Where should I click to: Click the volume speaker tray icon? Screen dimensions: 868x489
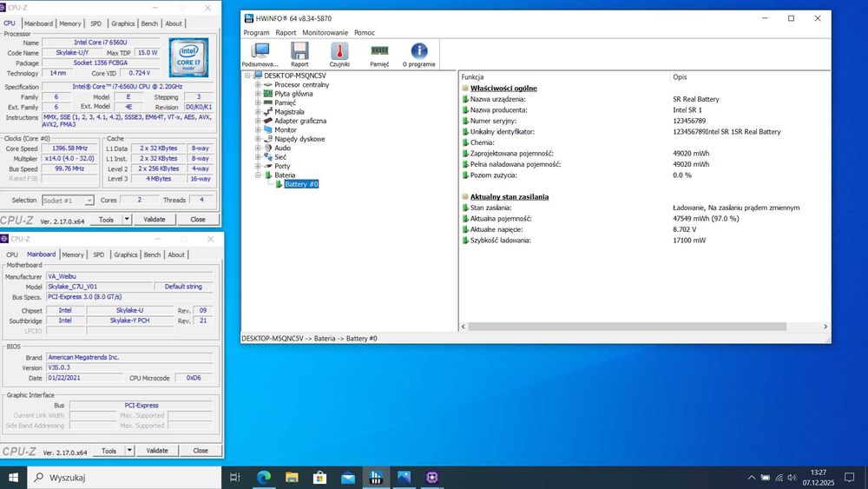pos(792,478)
